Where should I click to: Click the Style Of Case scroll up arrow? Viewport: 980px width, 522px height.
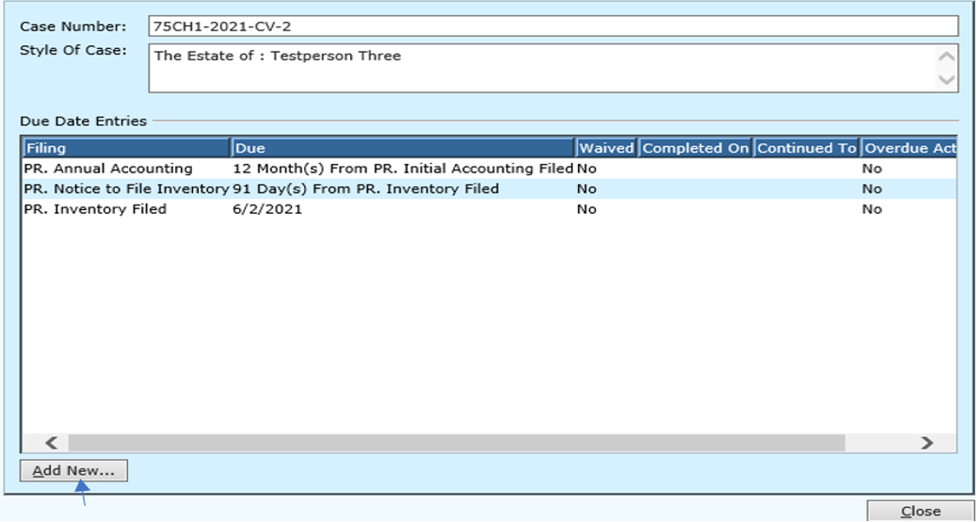[x=948, y=57]
